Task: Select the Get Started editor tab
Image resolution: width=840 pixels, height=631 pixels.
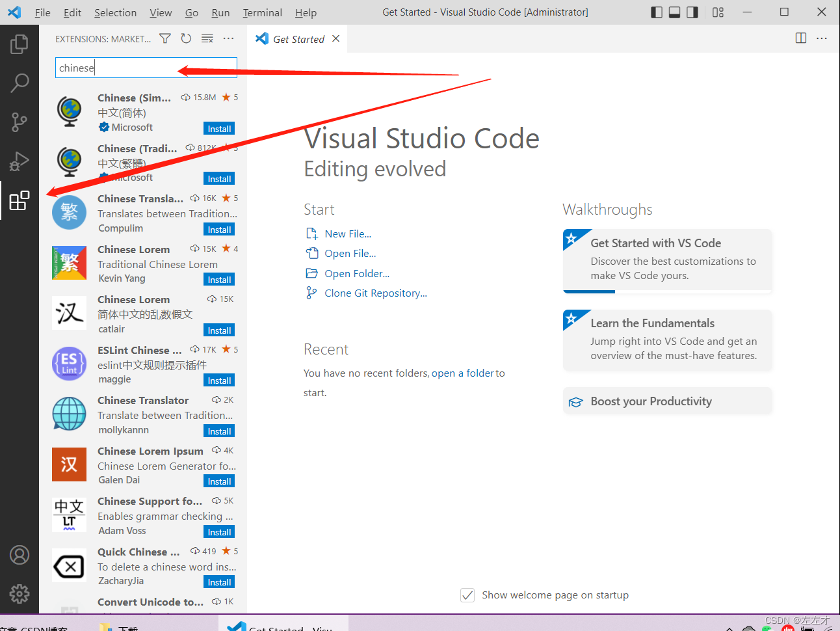Action: pos(298,39)
